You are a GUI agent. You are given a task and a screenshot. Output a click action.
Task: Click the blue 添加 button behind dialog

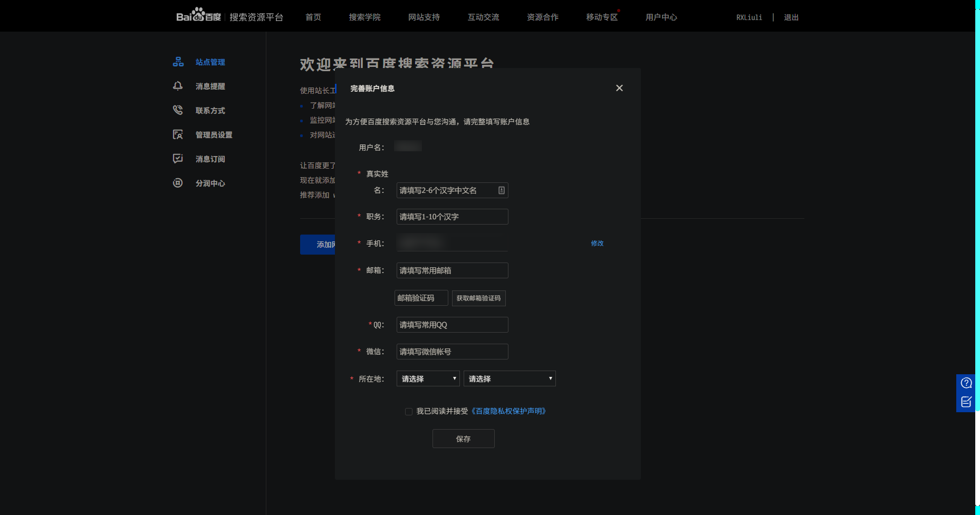tap(318, 245)
